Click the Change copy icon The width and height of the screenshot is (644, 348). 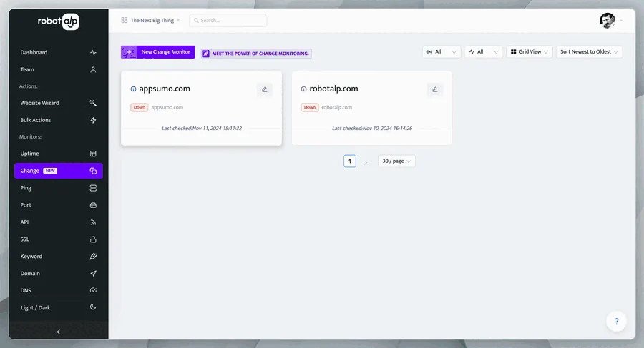(93, 171)
